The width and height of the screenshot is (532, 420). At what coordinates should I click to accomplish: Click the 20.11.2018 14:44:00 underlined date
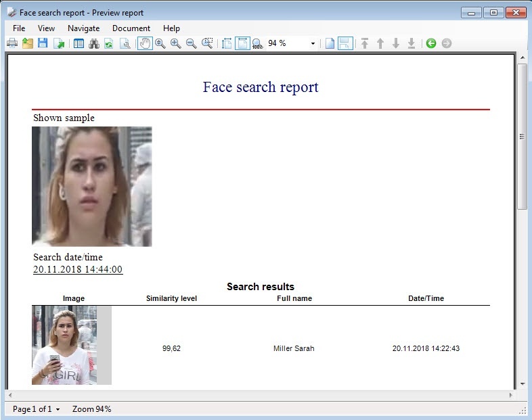pos(78,269)
